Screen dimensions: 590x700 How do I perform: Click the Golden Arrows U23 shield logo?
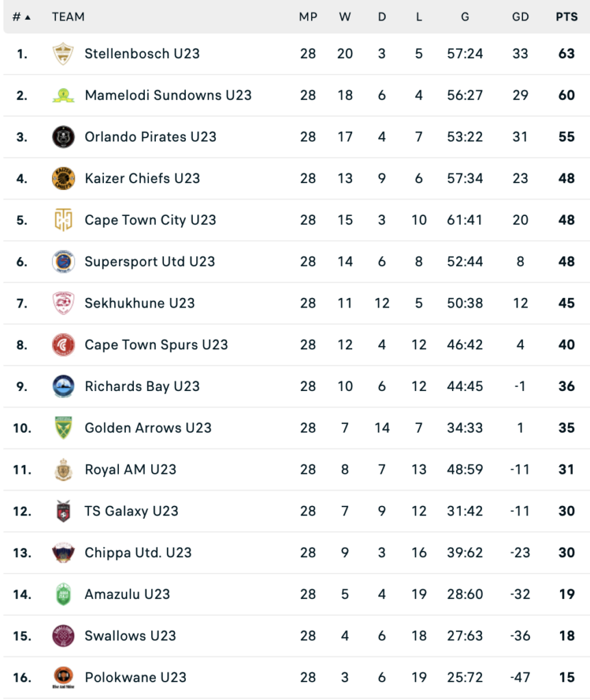[63, 428]
